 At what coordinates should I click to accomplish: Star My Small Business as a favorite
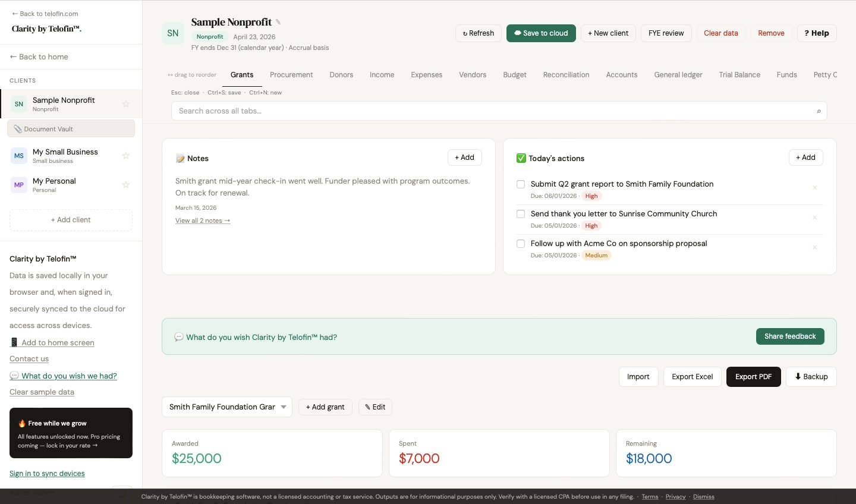tap(125, 155)
